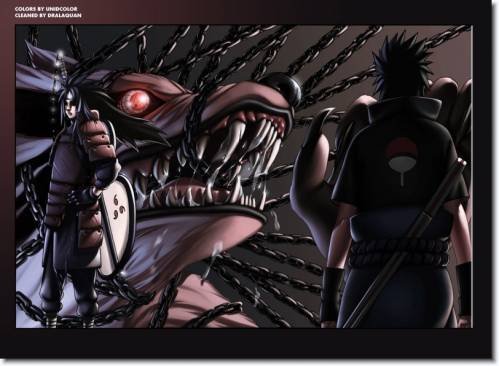Click the "COLORS BY UNIDCOLOR" credit text
The image size is (499, 366).
click(46, 9)
